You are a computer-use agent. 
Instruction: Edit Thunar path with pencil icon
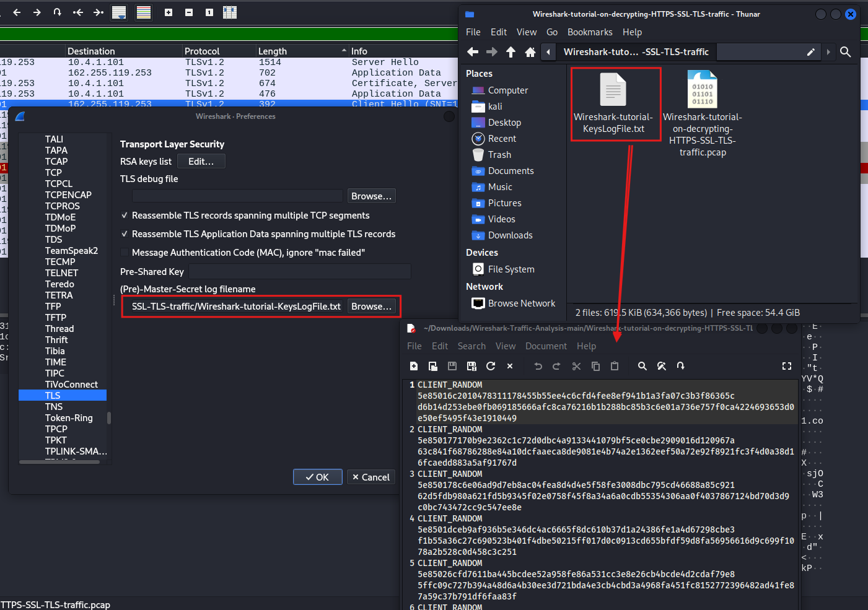pyautogui.click(x=810, y=52)
